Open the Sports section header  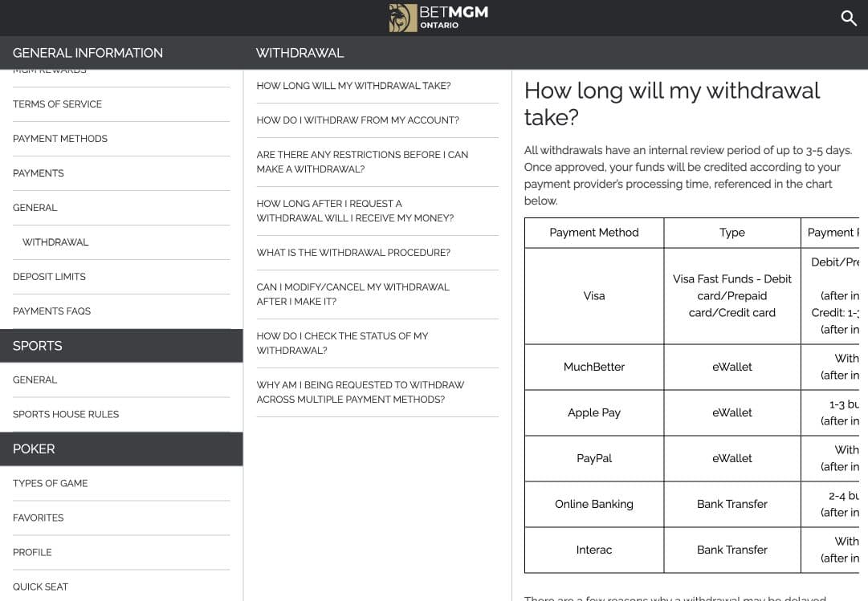tap(121, 346)
